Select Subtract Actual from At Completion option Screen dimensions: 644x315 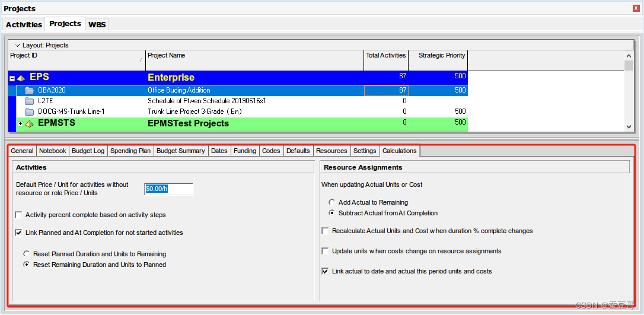[x=331, y=213]
